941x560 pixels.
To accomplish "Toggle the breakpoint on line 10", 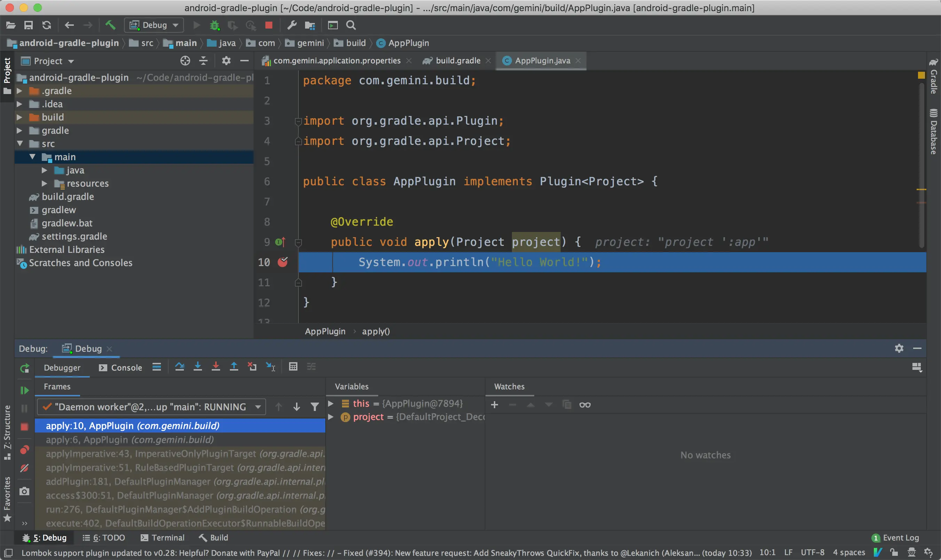I will [283, 262].
